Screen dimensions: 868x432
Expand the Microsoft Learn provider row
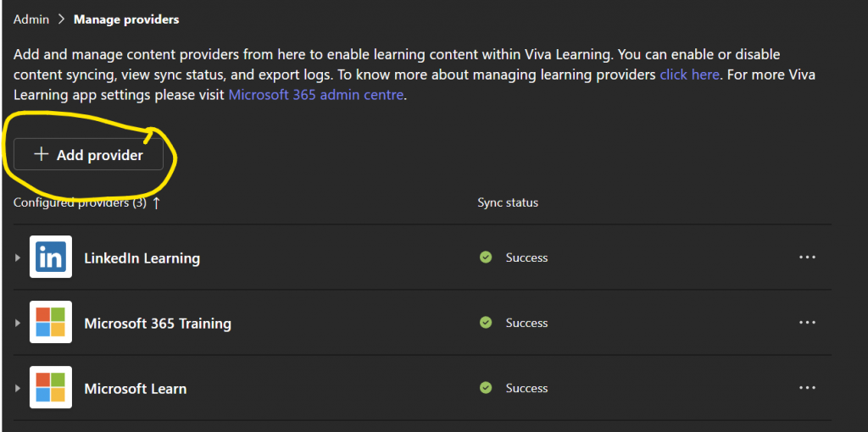(x=18, y=388)
